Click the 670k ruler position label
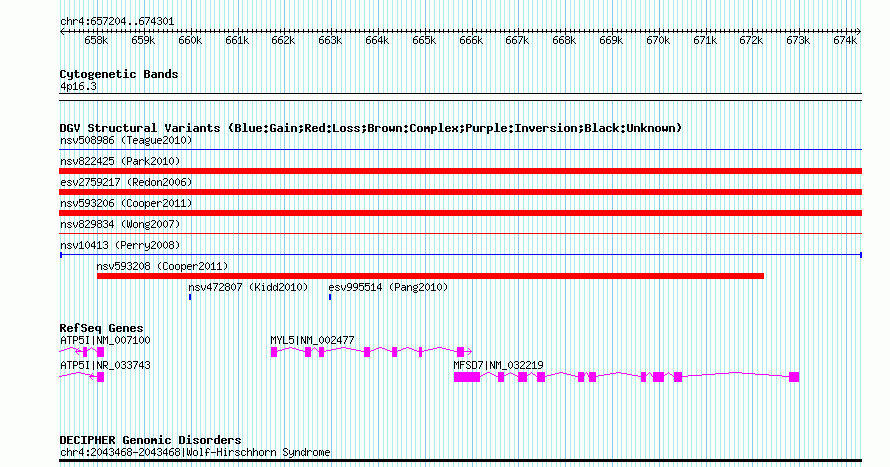890x467 pixels. point(658,40)
